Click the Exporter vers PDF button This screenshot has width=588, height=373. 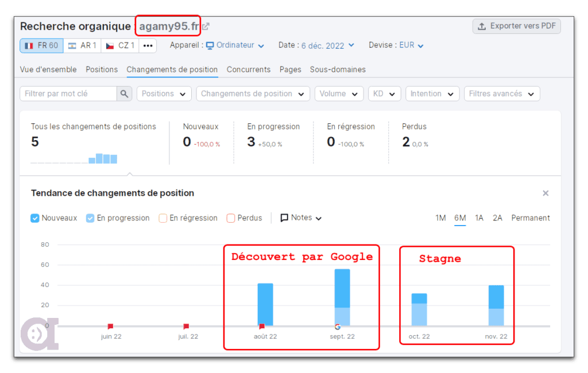[516, 26]
